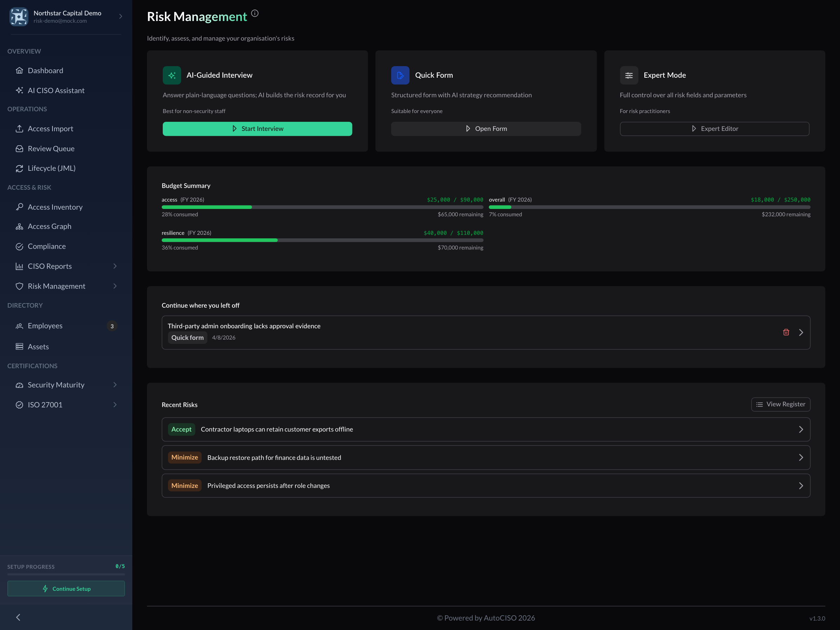Click the Assets server icon
The height and width of the screenshot is (630, 840).
point(19,346)
